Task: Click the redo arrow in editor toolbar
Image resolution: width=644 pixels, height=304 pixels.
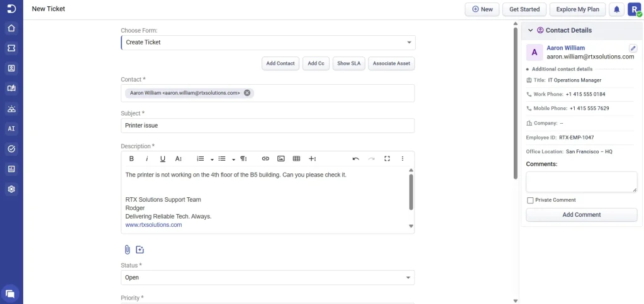Action: pyautogui.click(x=371, y=159)
